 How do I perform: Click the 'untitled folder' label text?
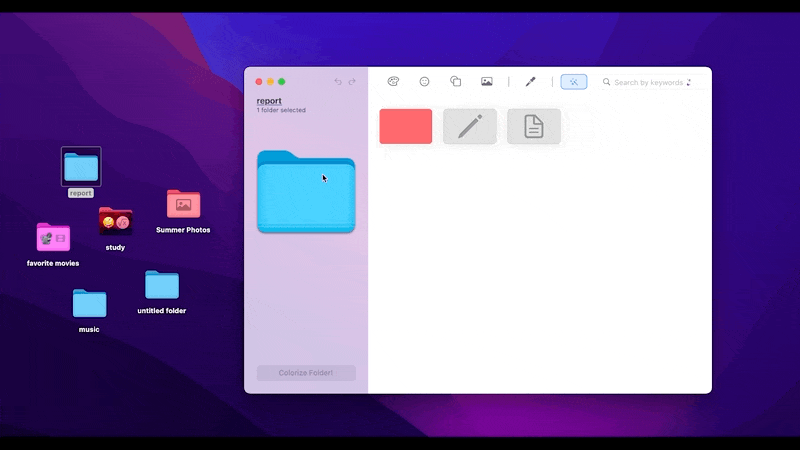pyautogui.click(x=162, y=311)
